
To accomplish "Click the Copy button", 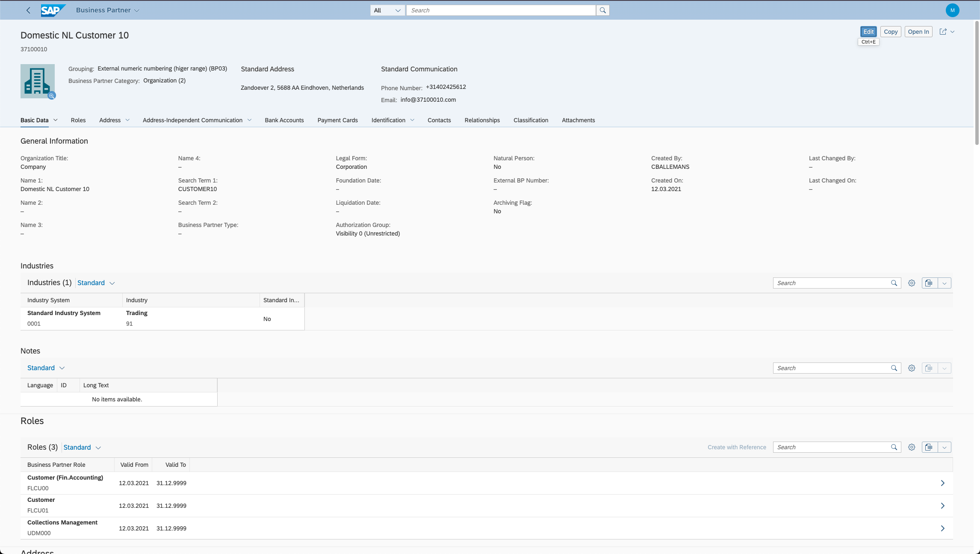I will pyautogui.click(x=891, y=32).
